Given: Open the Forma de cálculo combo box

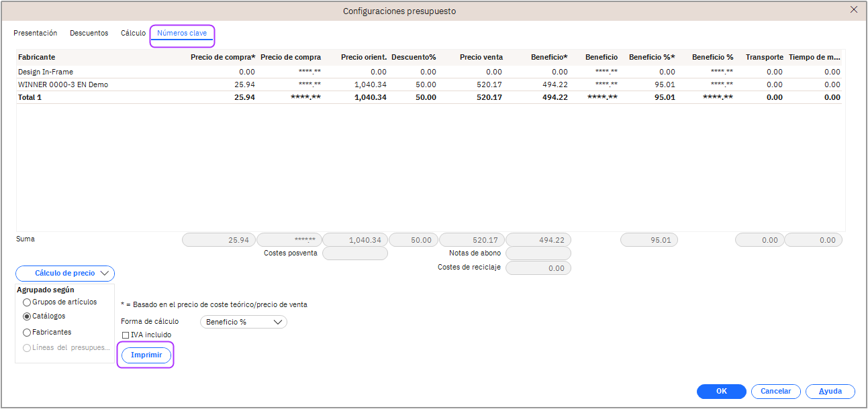Looking at the screenshot, I should coord(243,322).
